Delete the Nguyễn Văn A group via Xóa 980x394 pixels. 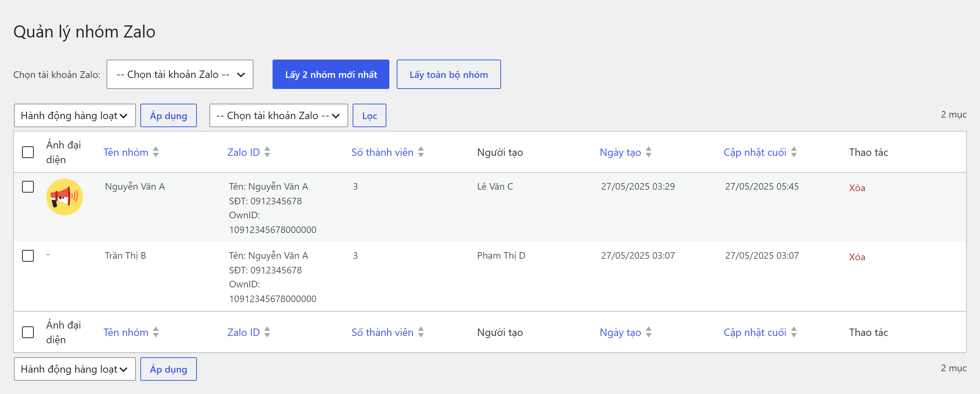click(857, 188)
